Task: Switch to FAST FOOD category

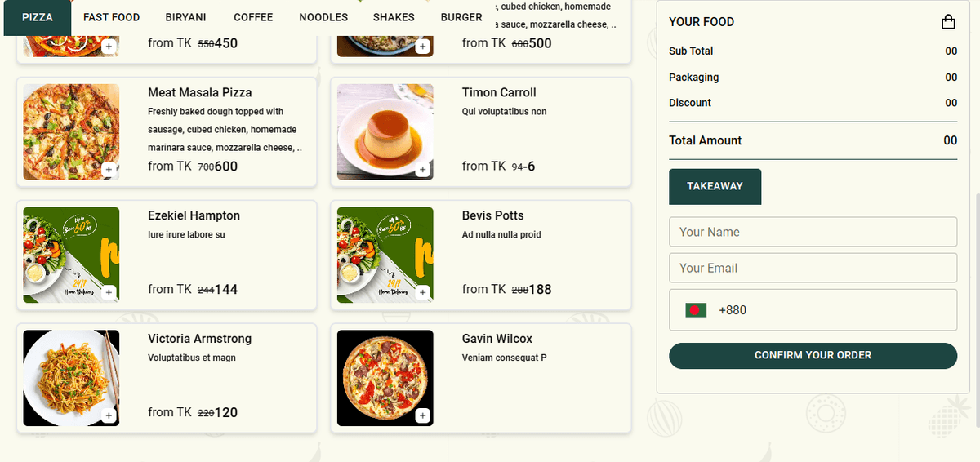Action: (112, 17)
